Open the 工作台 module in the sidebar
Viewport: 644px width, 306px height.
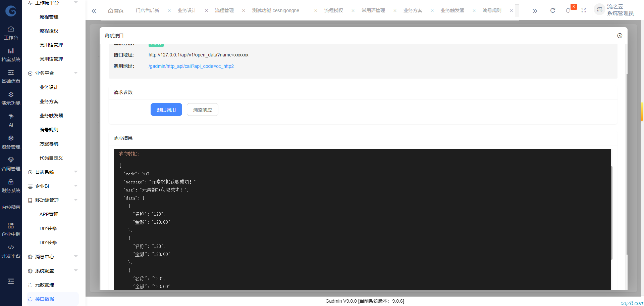coord(11,32)
